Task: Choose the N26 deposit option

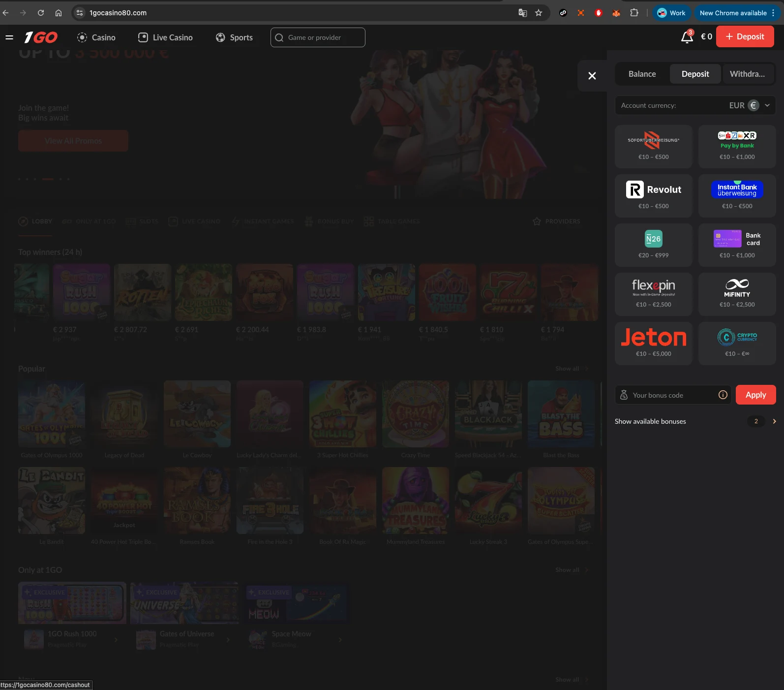Action: (x=653, y=245)
